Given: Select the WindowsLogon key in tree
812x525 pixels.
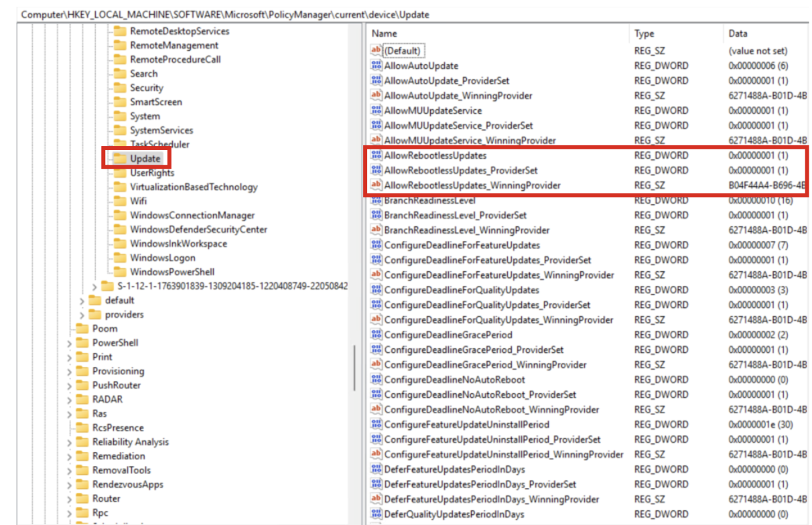Looking at the screenshot, I should click(163, 258).
